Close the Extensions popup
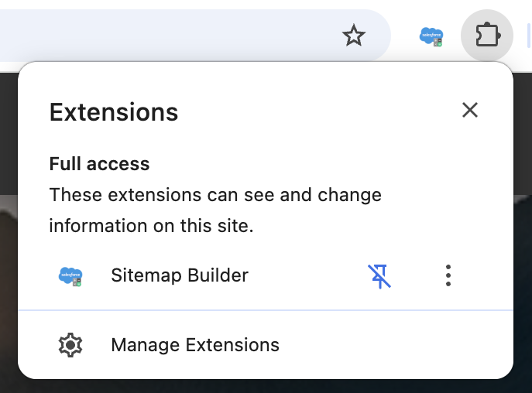This screenshot has height=393, width=532. pyautogui.click(x=470, y=110)
